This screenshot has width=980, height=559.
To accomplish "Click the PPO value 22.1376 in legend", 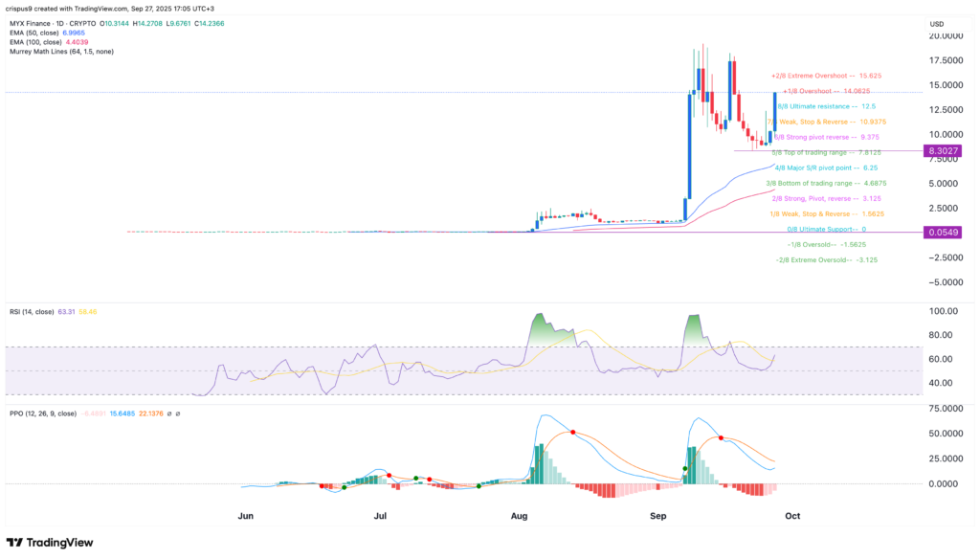I will 150,414.
